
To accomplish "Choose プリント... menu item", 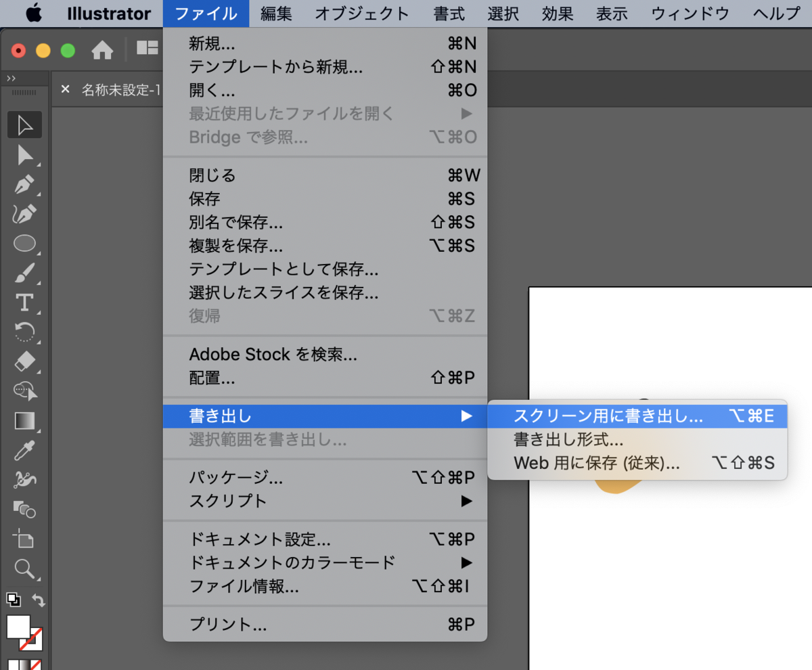I will (x=325, y=624).
